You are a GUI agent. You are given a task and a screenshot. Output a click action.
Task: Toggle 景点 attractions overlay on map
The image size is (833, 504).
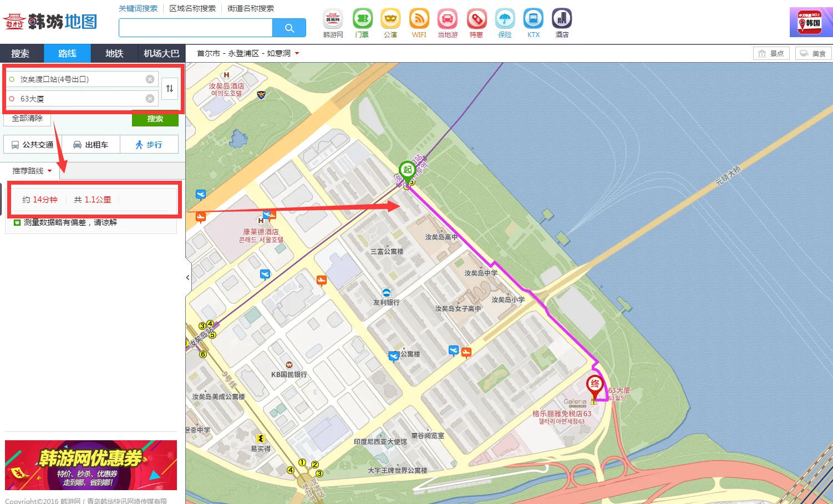coord(771,53)
